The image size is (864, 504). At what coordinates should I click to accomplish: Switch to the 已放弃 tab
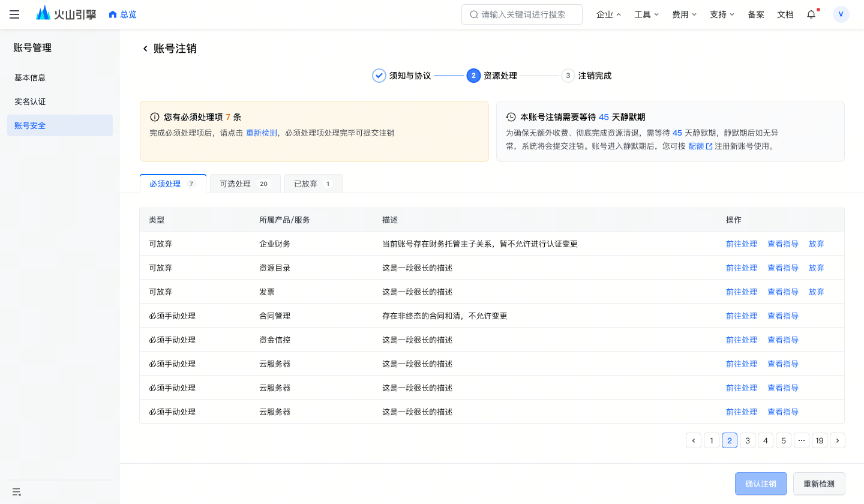tap(313, 184)
